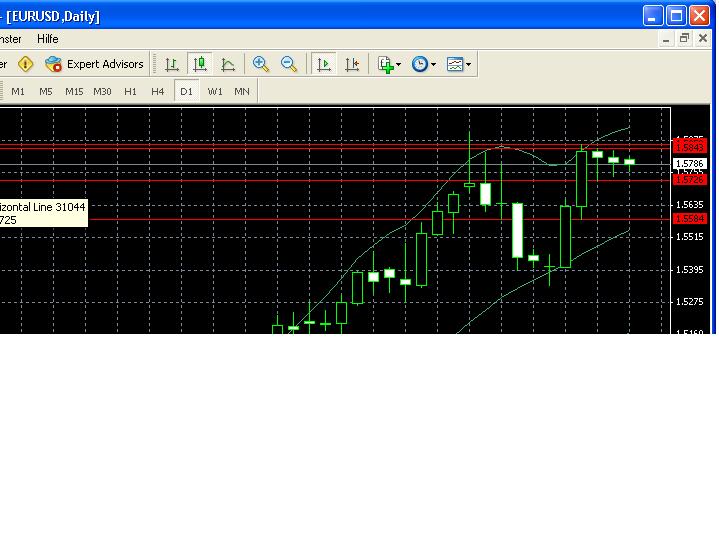Toggle the Expert Advisors button
The image size is (719, 560).
point(94,64)
